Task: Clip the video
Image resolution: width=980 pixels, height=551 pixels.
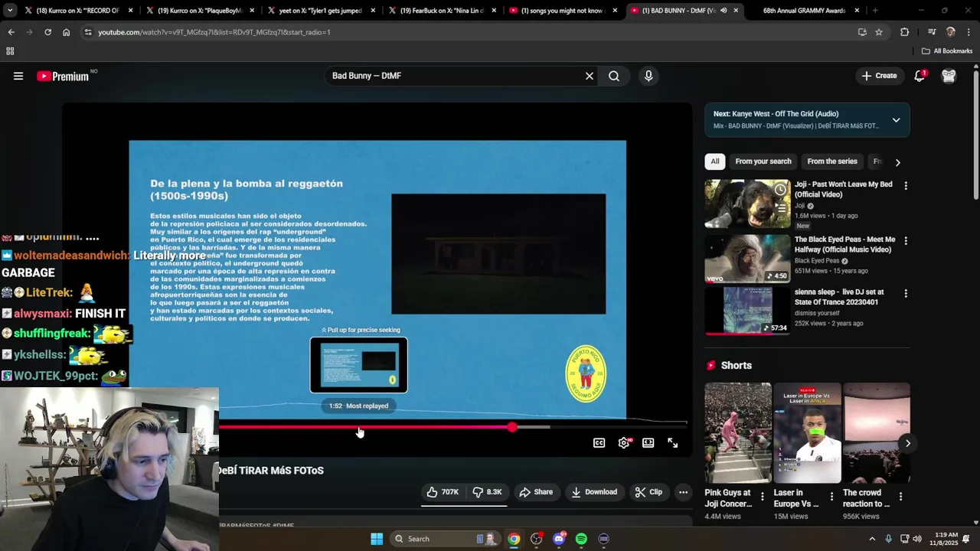Action: pos(648,492)
